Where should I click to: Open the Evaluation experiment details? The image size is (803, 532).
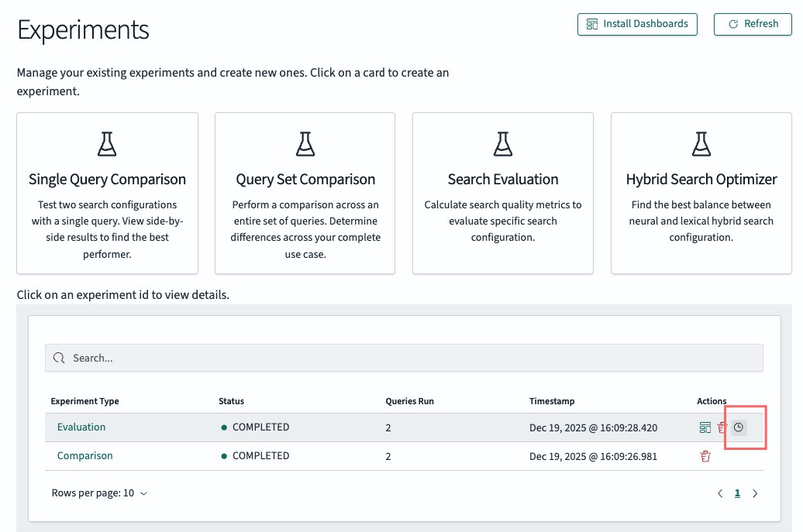point(81,427)
